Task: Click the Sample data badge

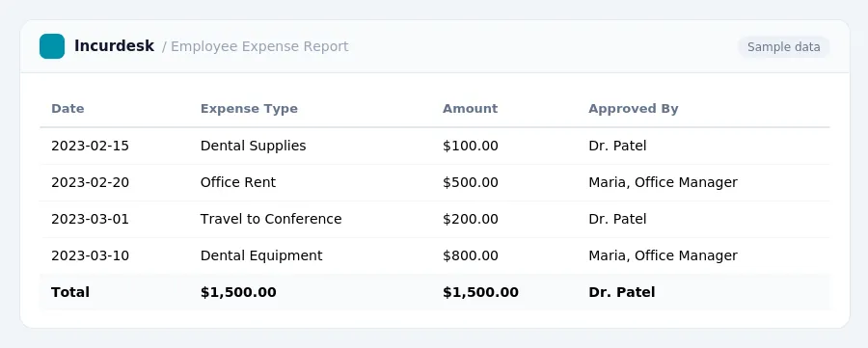Action: [783, 47]
